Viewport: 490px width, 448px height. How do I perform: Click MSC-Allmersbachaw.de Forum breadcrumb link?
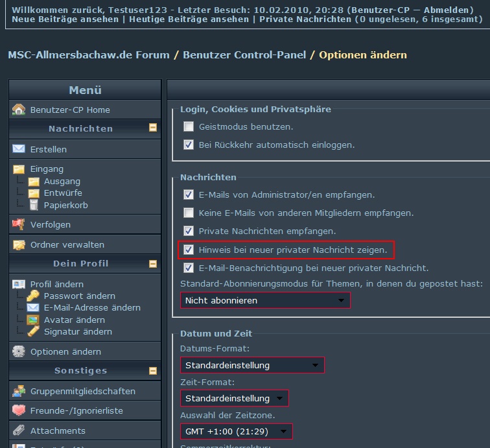tap(89, 55)
